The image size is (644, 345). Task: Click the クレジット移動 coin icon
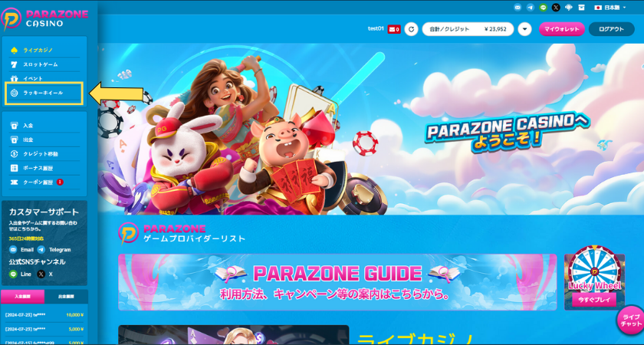tap(15, 154)
